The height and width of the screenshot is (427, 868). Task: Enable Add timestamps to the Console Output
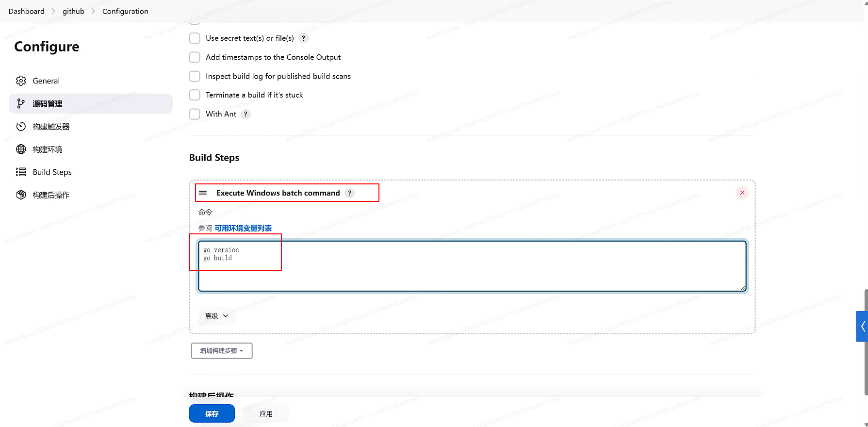pos(195,57)
